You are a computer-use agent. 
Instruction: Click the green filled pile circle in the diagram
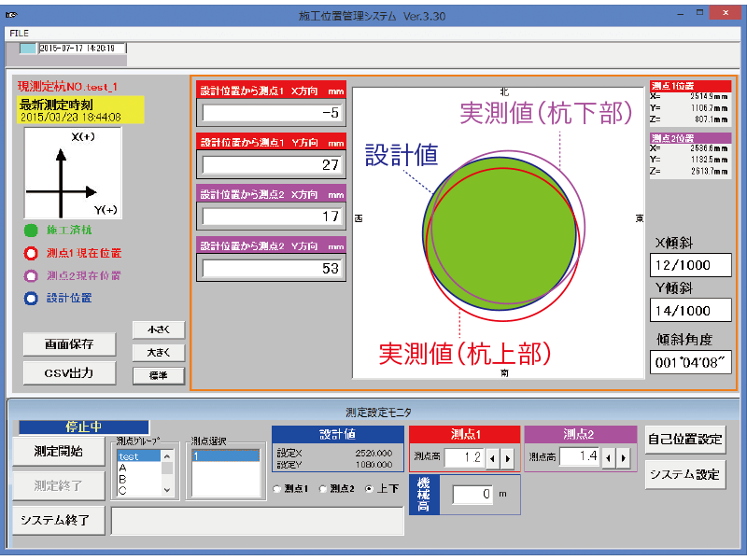(x=500, y=234)
